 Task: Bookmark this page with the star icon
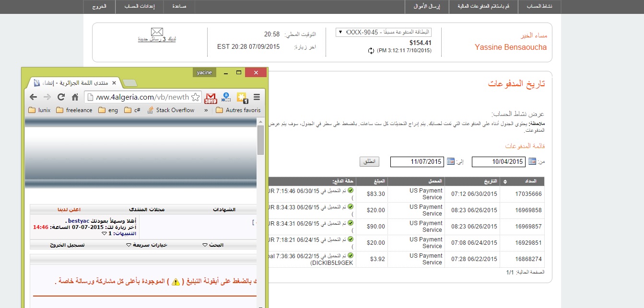195,97
